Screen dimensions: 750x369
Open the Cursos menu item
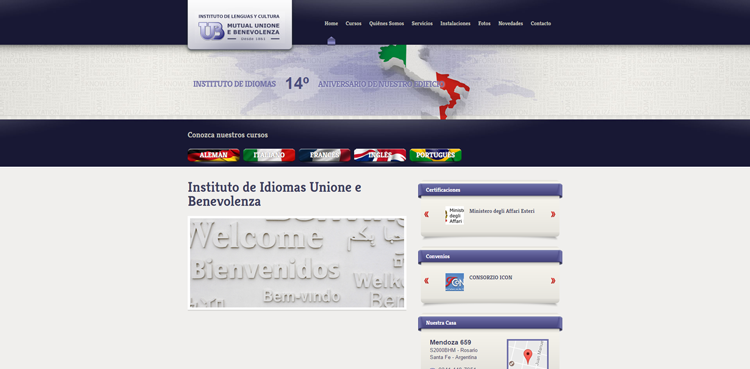(x=353, y=23)
